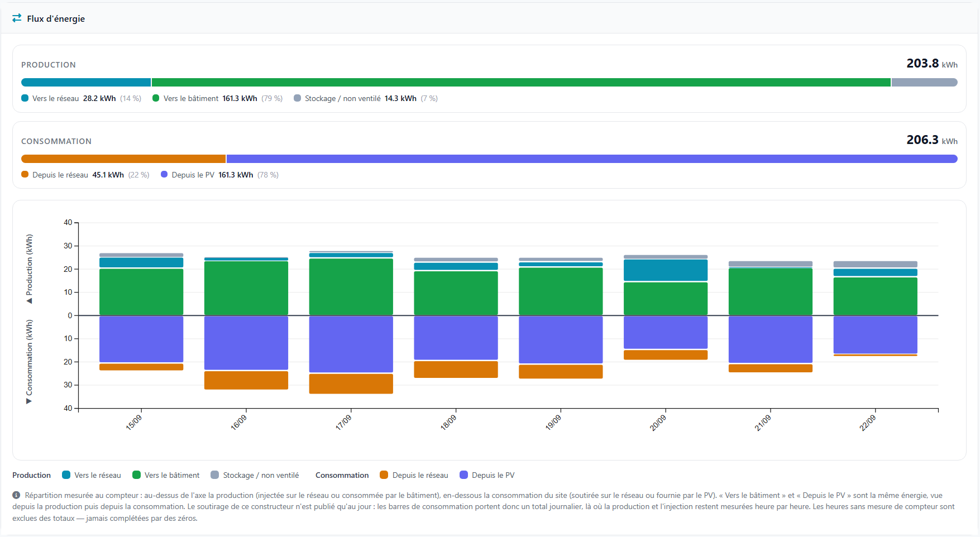This screenshot has width=980, height=537.
Task: Click the "22/09" x-axis date label
Action: pos(868,423)
